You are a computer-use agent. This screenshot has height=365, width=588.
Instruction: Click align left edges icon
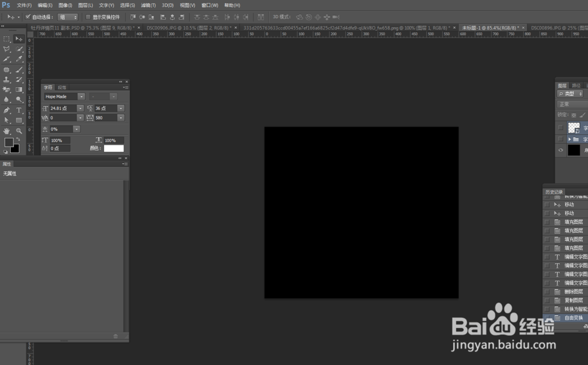[163, 17]
